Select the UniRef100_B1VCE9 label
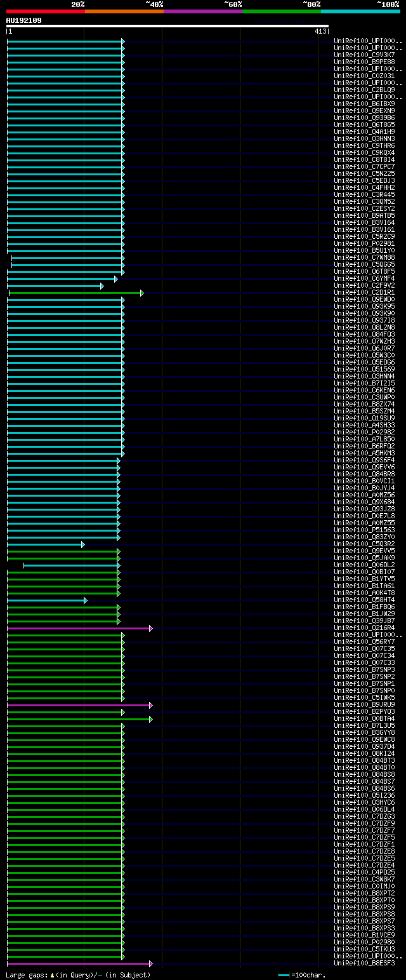The height and width of the screenshot is (980, 406). tap(364, 936)
